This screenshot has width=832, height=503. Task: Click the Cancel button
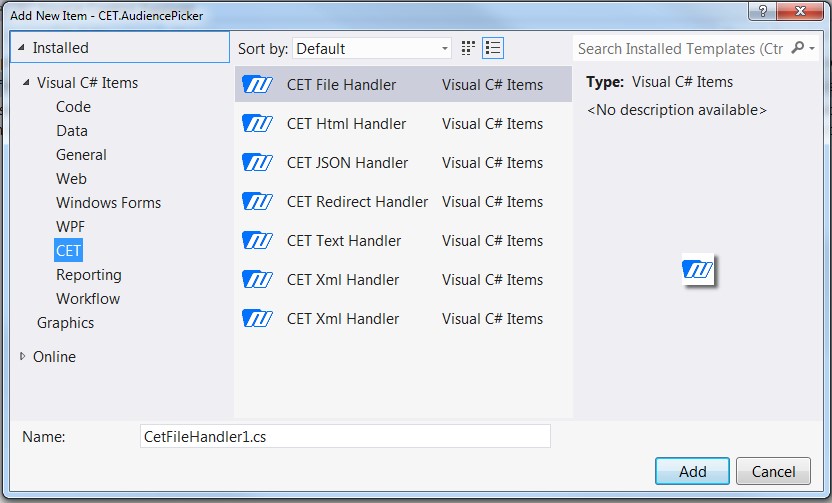[773, 471]
